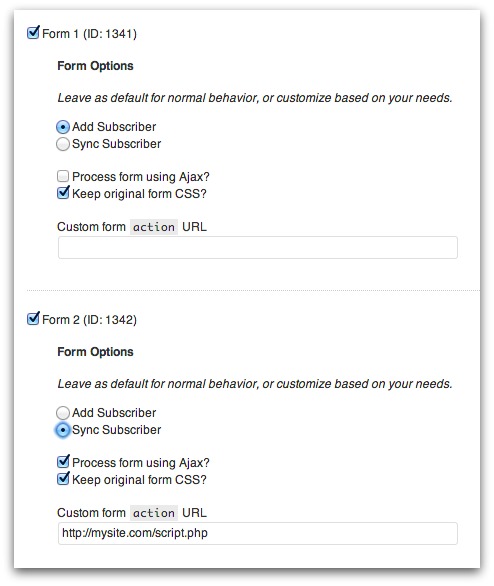Click the Process form using Ajax label in Form 1

pyautogui.click(x=141, y=176)
